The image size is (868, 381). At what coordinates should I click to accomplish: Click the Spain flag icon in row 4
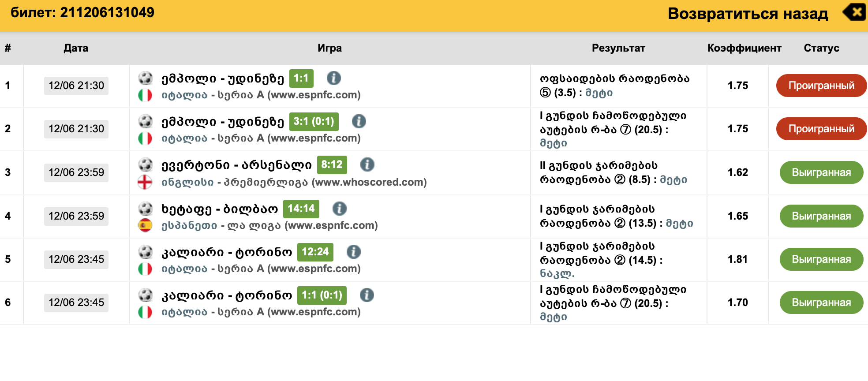click(145, 225)
